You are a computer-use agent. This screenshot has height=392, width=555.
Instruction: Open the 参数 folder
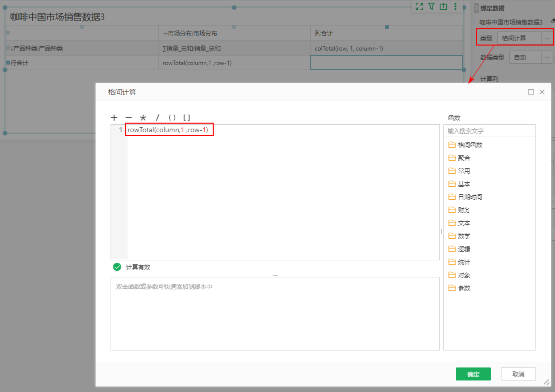click(459, 288)
